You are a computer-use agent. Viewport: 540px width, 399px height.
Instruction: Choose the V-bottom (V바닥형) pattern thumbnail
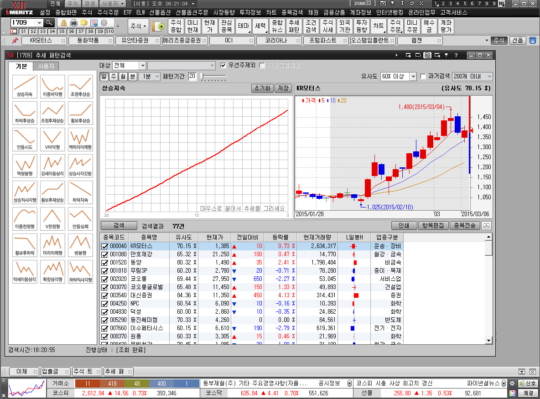pos(52,139)
